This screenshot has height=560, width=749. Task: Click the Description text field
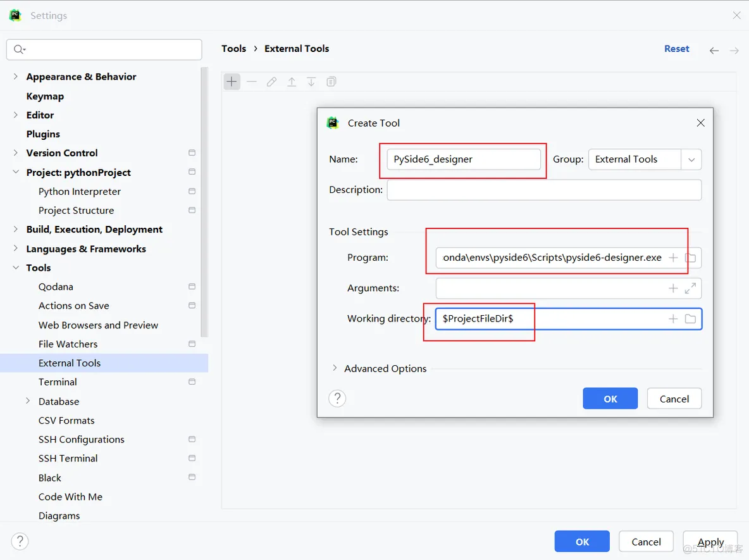tap(544, 190)
